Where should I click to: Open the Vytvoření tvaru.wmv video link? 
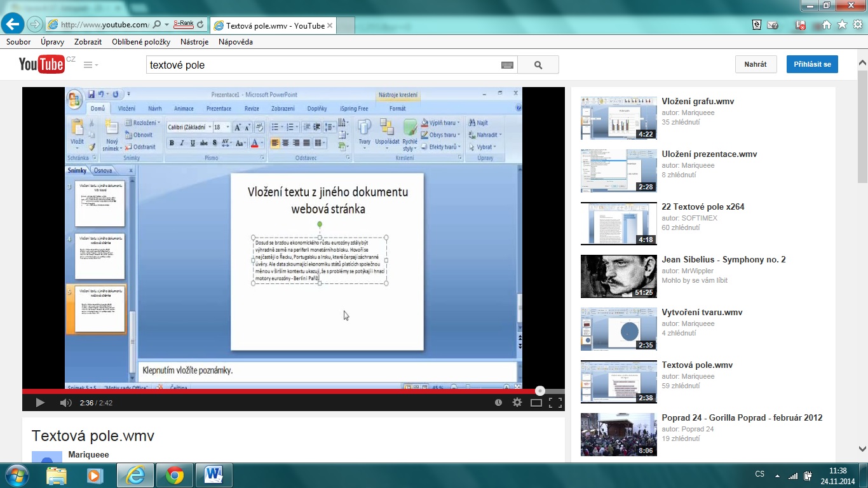click(702, 312)
